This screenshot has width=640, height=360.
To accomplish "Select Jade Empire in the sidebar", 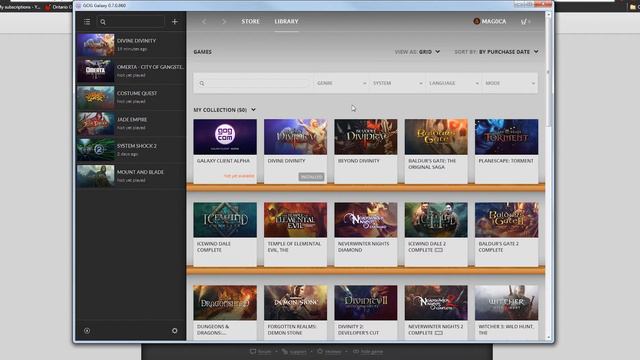I will click(131, 123).
